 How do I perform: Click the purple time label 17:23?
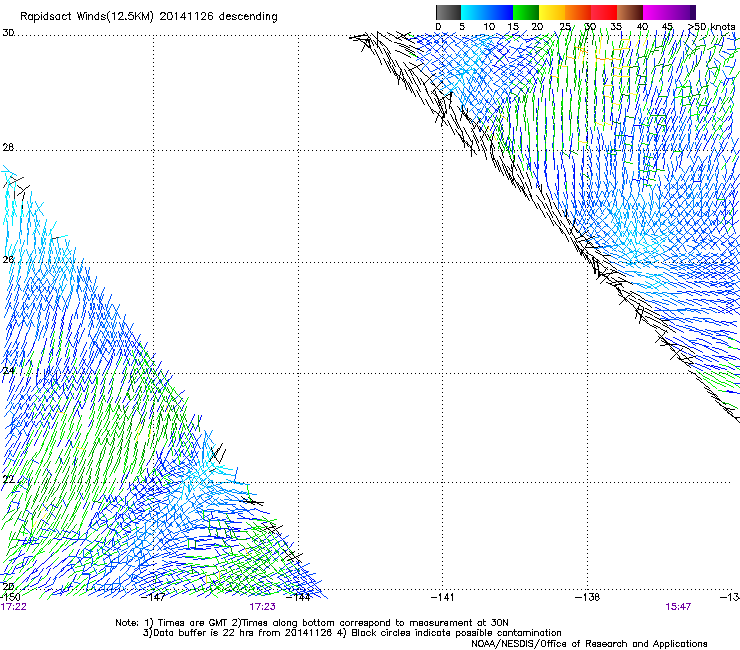[x=262, y=607]
